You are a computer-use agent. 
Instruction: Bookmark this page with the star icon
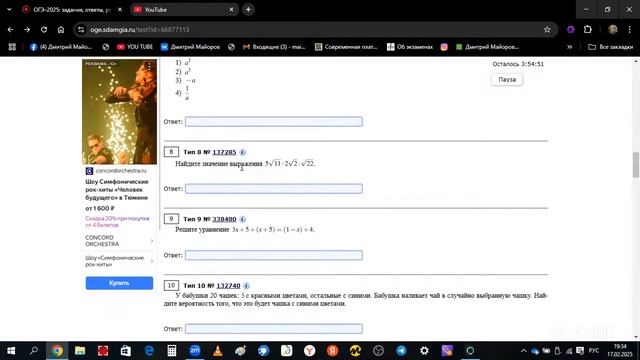tap(547, 29)
